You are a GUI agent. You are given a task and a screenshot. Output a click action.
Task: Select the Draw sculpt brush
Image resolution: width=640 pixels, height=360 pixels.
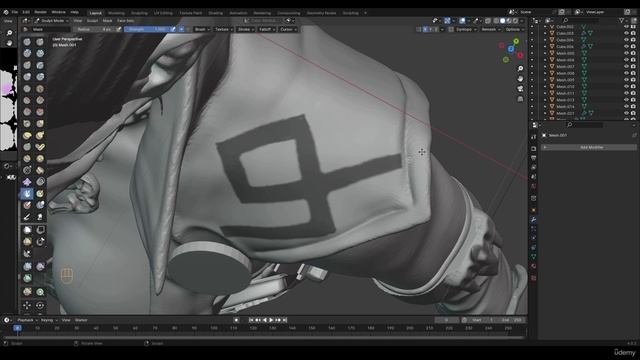tap(27, 42)
